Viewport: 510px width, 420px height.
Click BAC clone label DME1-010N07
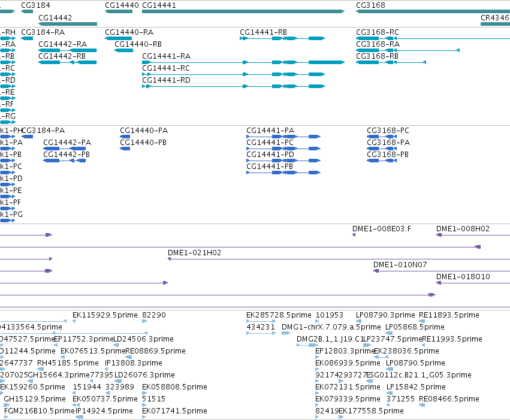click(x=400, y=265)
